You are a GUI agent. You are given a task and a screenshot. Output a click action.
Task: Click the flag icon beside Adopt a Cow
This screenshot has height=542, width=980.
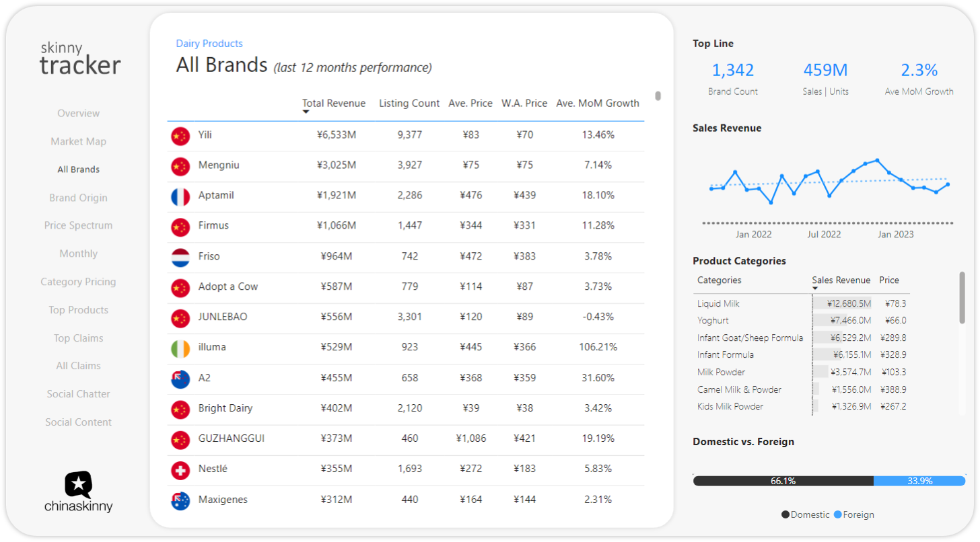180,287
